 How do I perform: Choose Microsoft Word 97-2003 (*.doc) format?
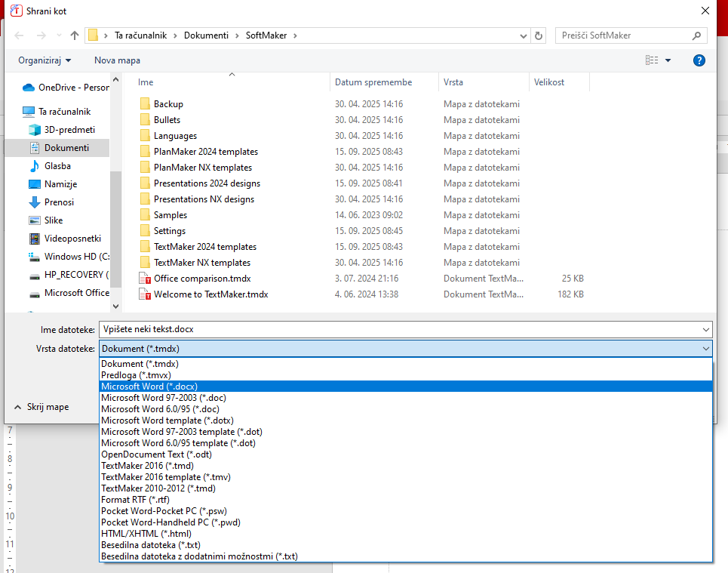(x=406, y=398)
